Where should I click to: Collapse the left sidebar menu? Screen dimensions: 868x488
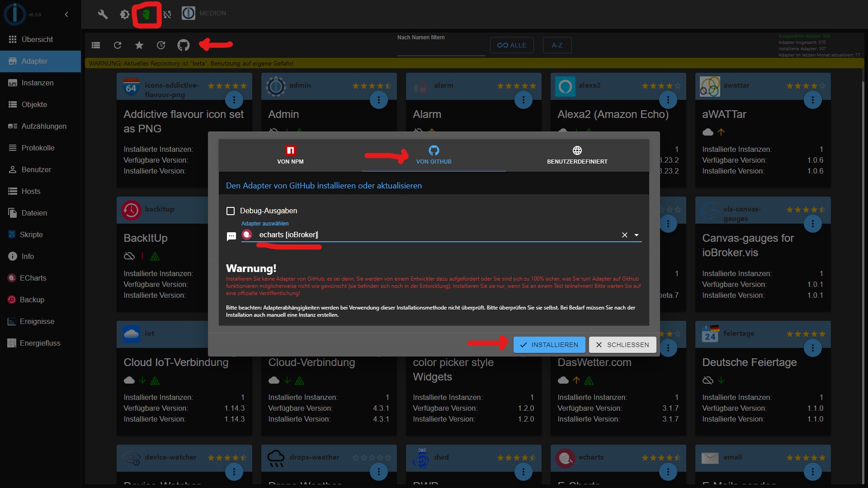pyautogui.click(x=66, y=14)
